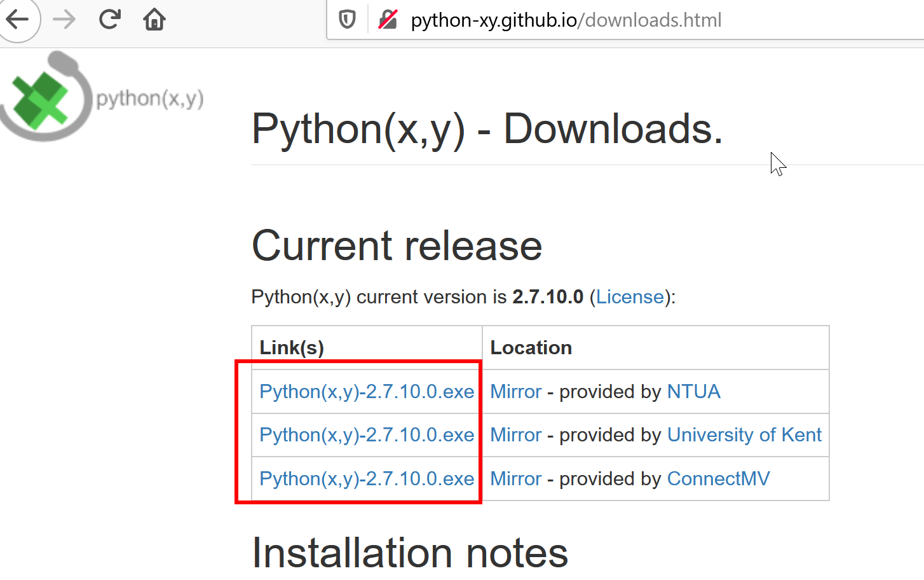Visit the NTUA provider link
Screen dimensions: 924x580
click(693, 392)
